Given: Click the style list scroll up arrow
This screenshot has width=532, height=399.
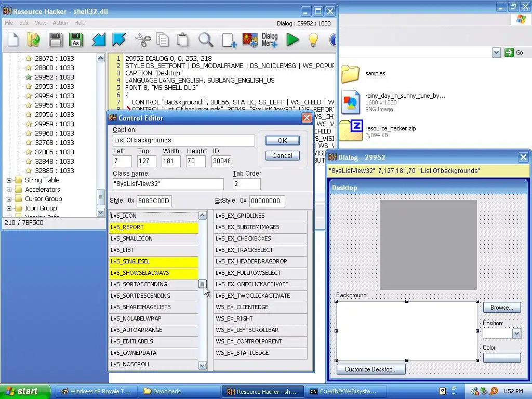Looking at the screenshot, I should 203,216.
